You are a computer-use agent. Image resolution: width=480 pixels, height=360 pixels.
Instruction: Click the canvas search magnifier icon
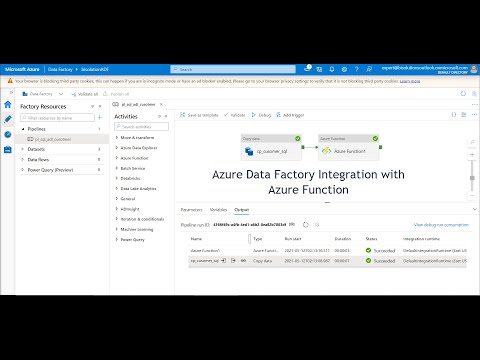[x=472, y=142]
